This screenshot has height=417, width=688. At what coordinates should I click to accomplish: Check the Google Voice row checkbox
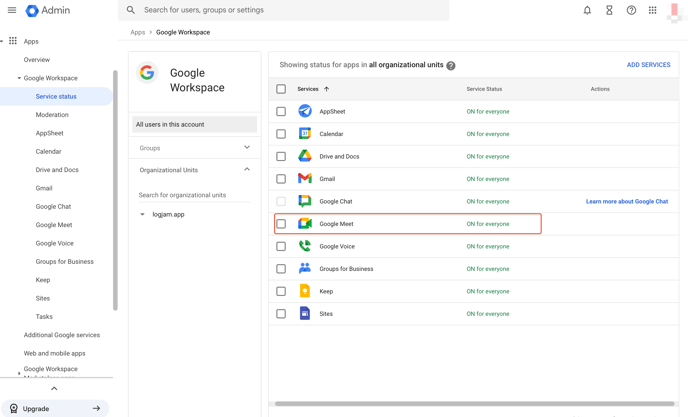281,246
